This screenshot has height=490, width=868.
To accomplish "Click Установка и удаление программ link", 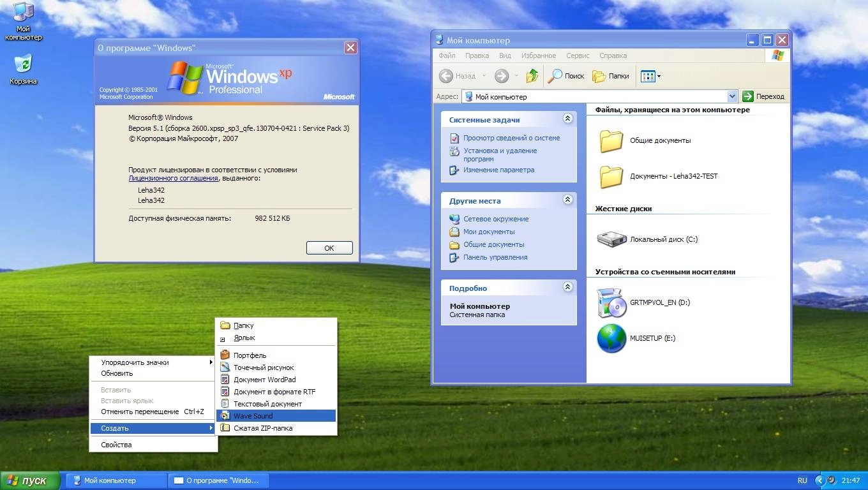I will 500,154.
